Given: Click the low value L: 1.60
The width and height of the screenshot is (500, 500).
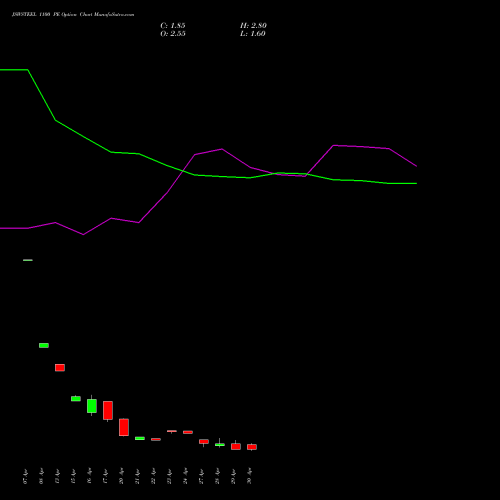Looking at the screenshot, I should tap(253, 34).
